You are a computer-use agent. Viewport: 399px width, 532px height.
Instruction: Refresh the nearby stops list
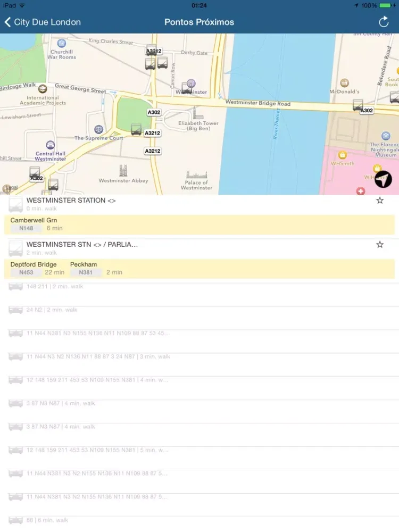pos(384,22)
